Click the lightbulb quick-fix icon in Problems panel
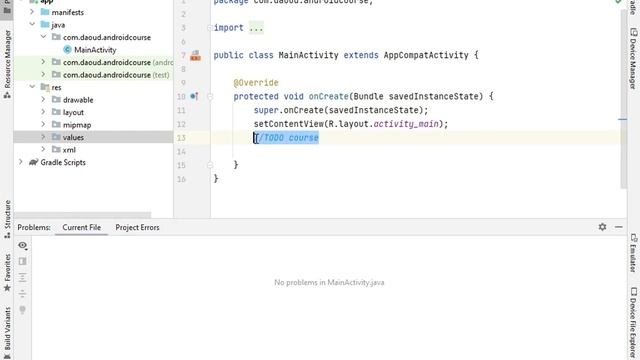The height and width of the screenshot is (360, 640). tap(22, 310)
